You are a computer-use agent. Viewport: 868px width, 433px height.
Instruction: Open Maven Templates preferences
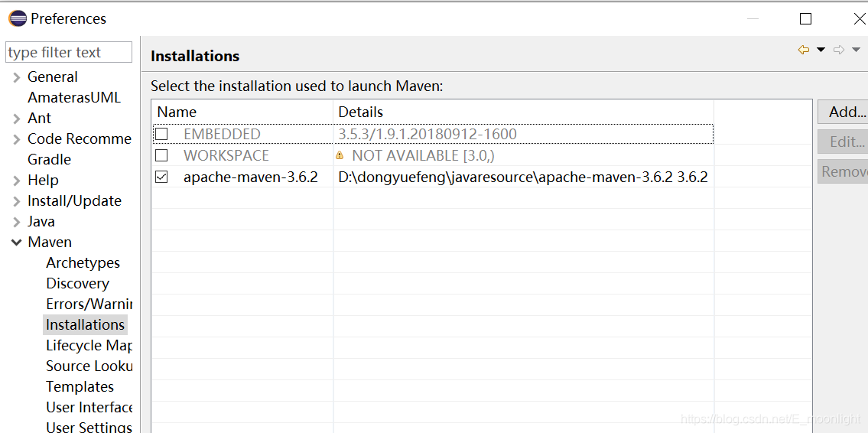click(80, 386)
